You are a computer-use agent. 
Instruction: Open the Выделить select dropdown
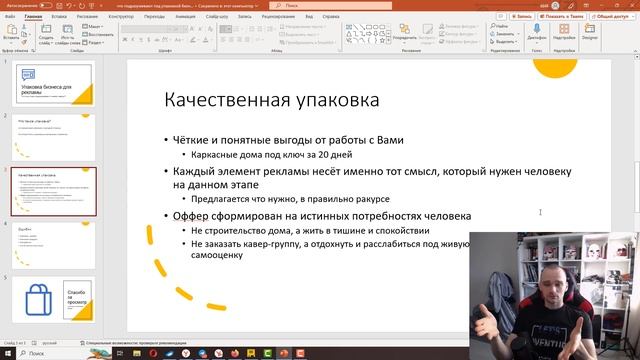(x=504, y=42)
